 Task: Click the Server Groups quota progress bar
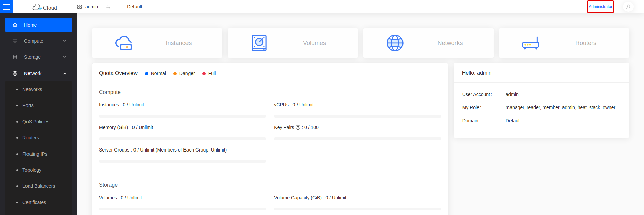[x=182, y=161]
